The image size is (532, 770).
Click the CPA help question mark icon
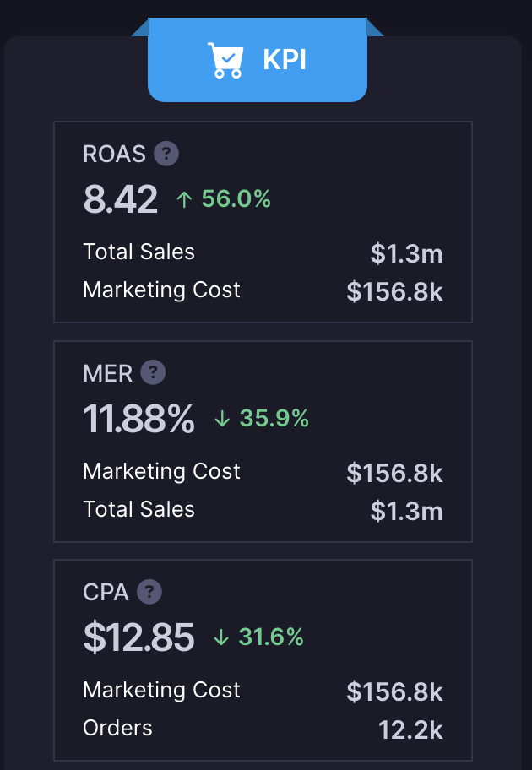[x=149, y=592]
